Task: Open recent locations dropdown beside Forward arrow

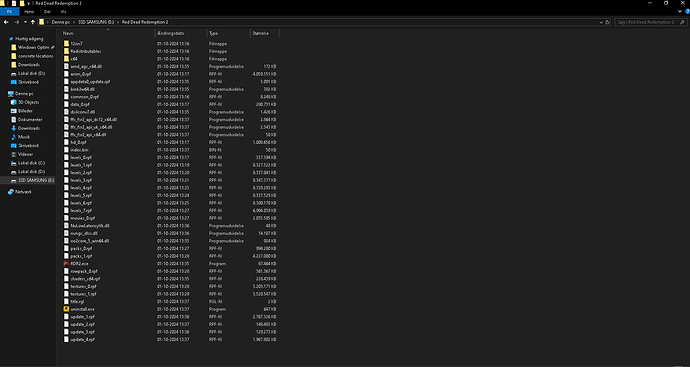Action: tap(25, 22)
